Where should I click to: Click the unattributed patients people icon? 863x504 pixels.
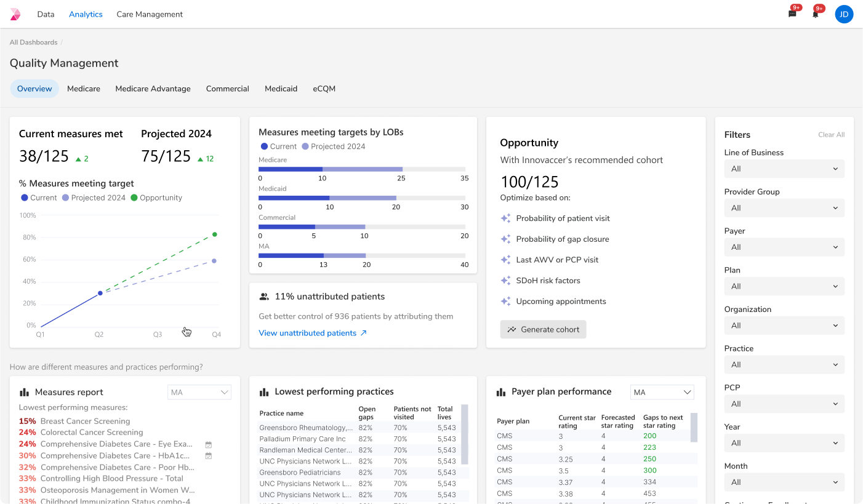coord(264,297)
